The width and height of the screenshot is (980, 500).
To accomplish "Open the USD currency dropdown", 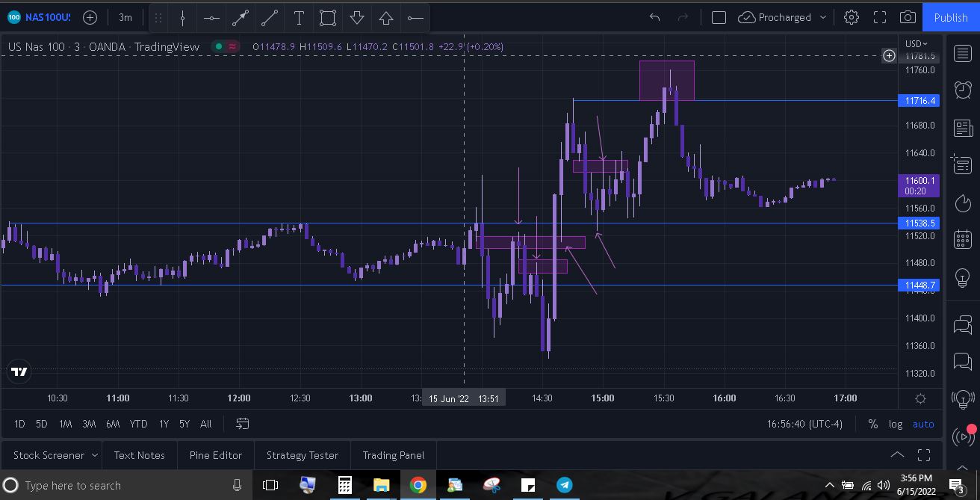I will click(916, 43).
